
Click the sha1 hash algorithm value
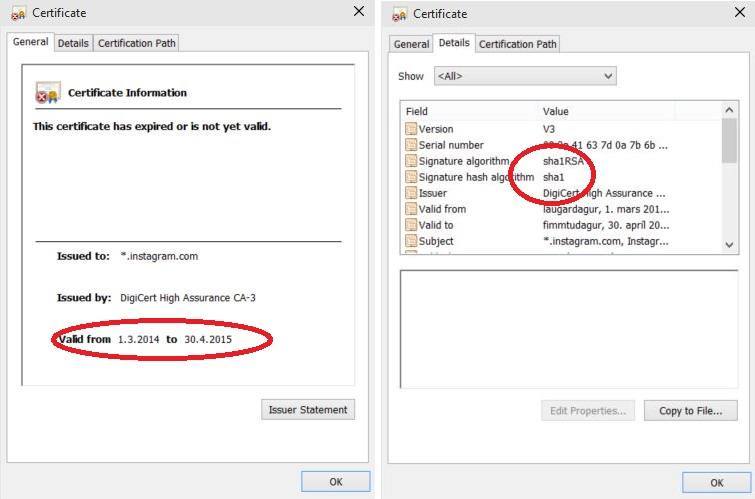coord(553,177)
